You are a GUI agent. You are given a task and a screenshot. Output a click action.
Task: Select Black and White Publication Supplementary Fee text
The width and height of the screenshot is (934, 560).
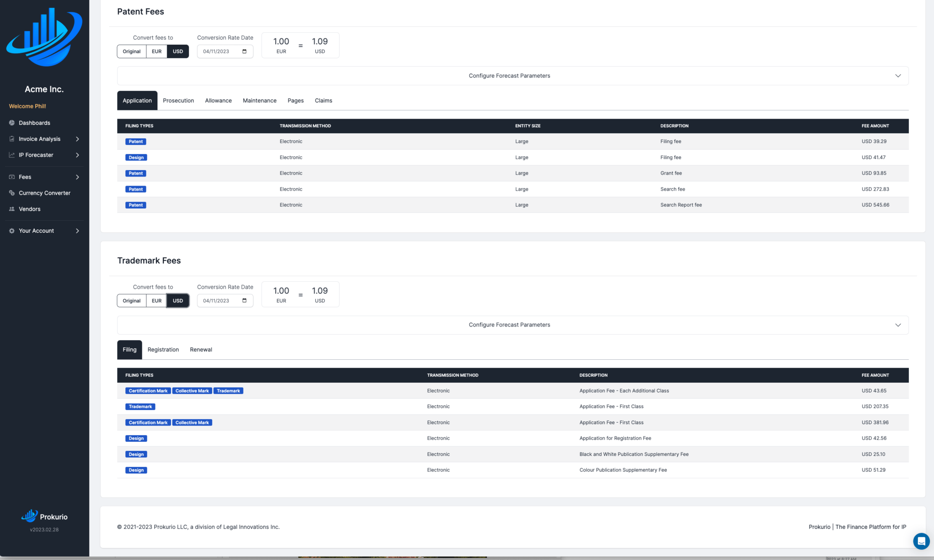pyautogui.click(x=634, y=454)
